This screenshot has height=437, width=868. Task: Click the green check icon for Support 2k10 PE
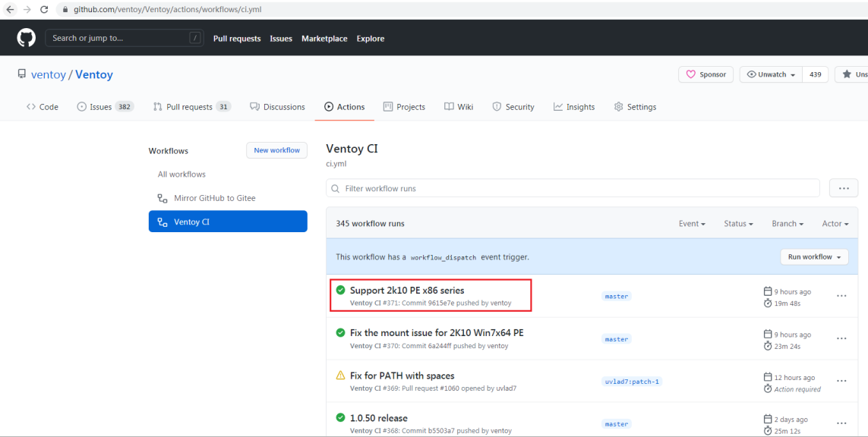340,289
